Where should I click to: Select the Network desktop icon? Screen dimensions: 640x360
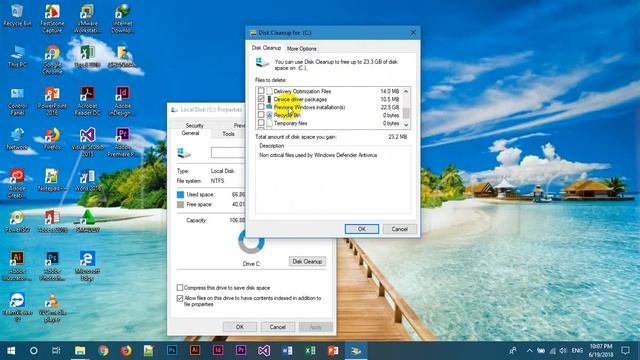pyautogui.click(x=17, y=139)
